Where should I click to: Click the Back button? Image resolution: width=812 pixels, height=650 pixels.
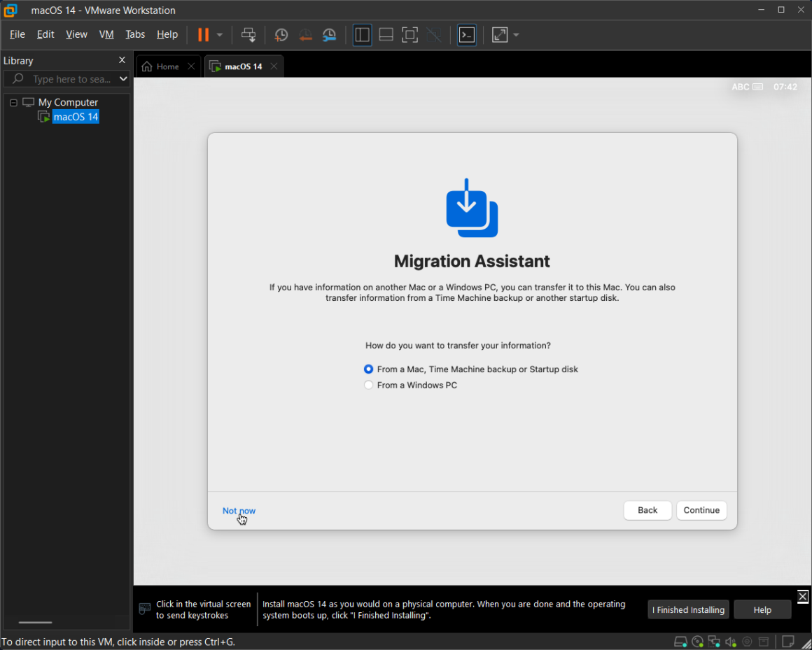click(x=647, y=510)
